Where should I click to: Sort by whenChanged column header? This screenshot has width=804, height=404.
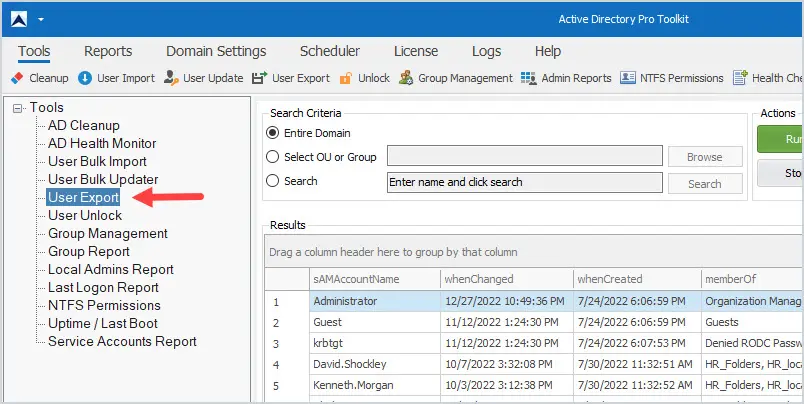[507, 279]
